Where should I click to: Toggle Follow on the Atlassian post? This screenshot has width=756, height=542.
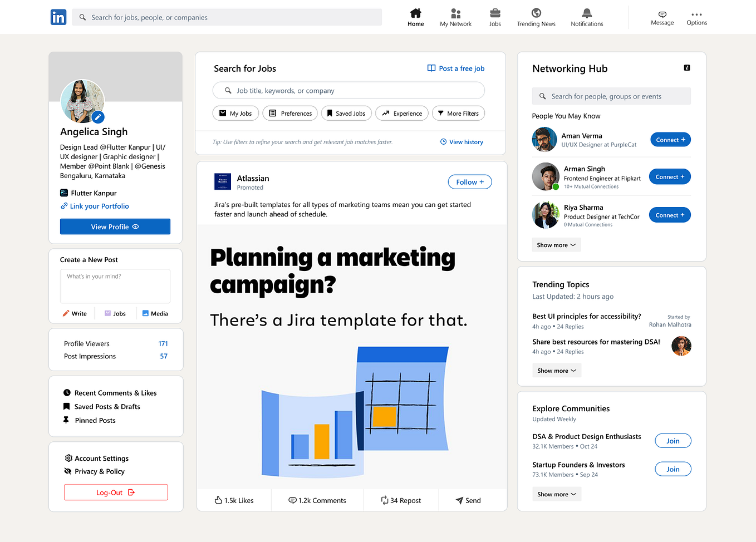point(469,181)
